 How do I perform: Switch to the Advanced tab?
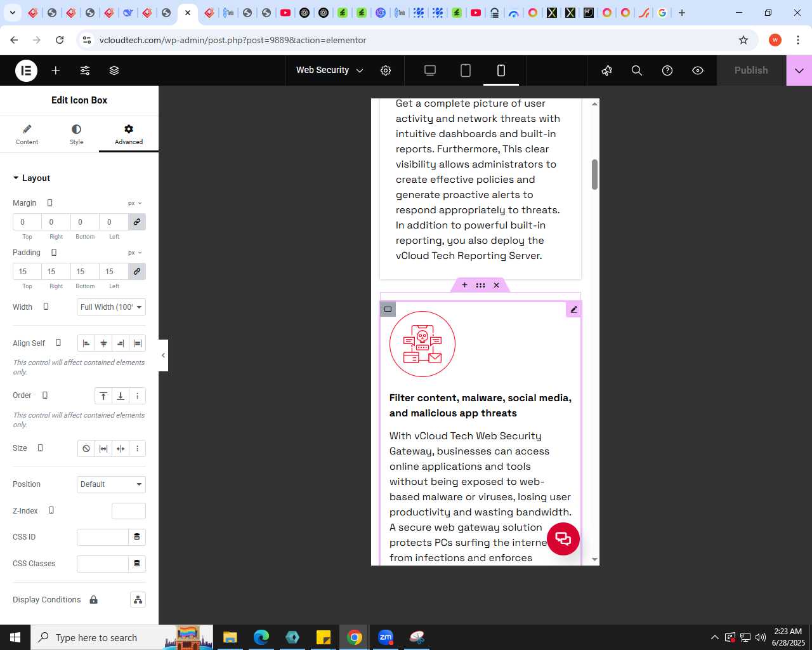129,135
